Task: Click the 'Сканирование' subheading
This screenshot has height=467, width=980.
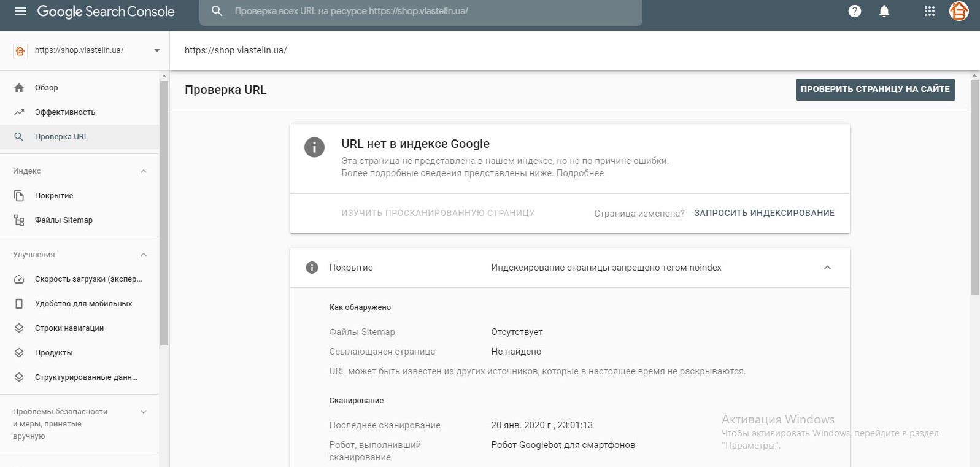Action: [356, 401]
